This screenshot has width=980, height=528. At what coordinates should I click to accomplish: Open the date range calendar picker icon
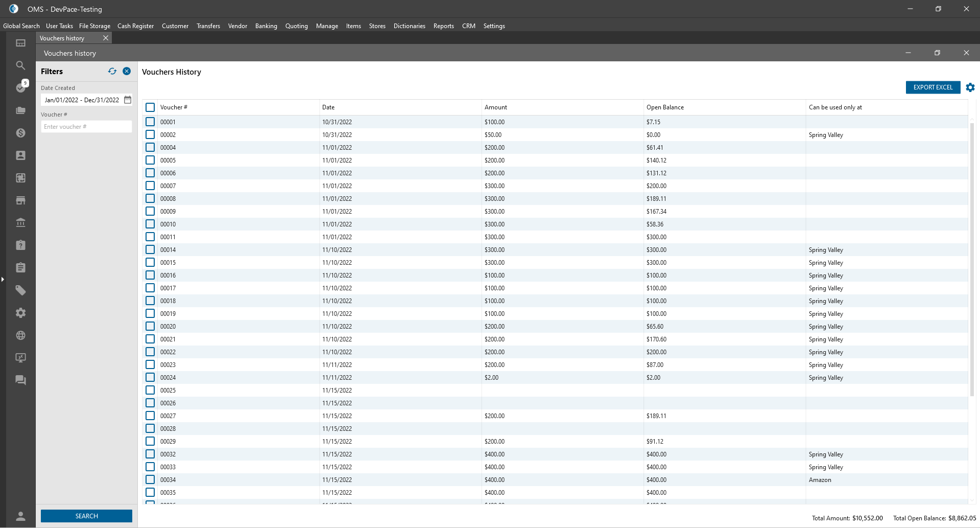(x=128, y=100)
